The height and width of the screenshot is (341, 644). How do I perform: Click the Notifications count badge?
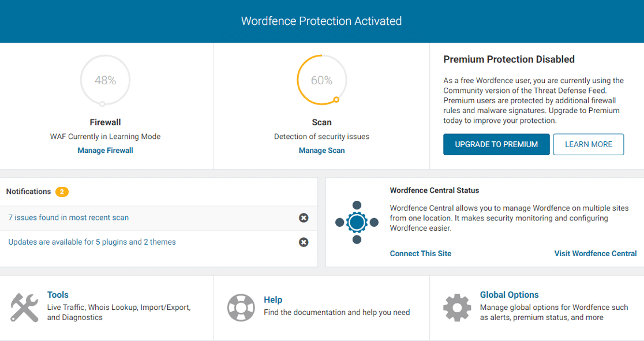(x=62, y=191)
